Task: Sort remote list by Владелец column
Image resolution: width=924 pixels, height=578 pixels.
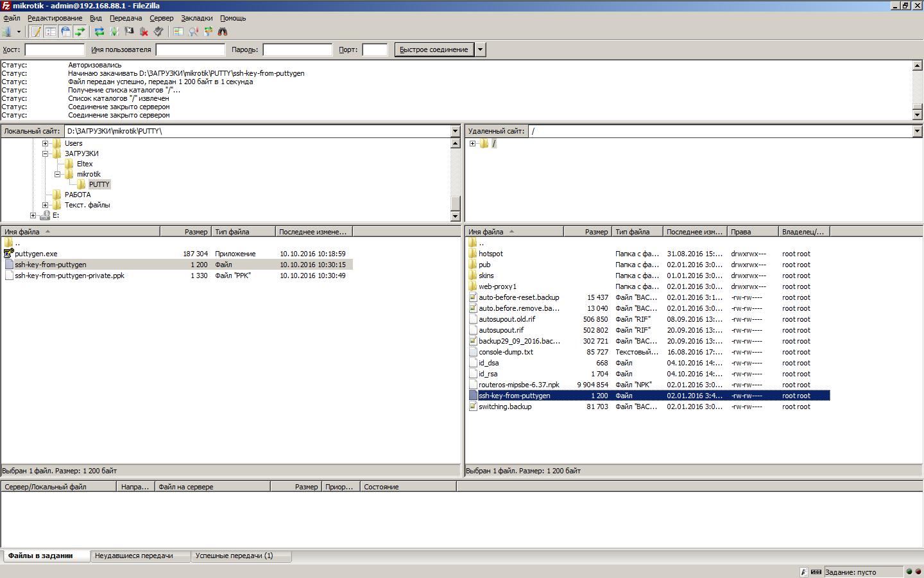Action: click(x=804, y=232)
